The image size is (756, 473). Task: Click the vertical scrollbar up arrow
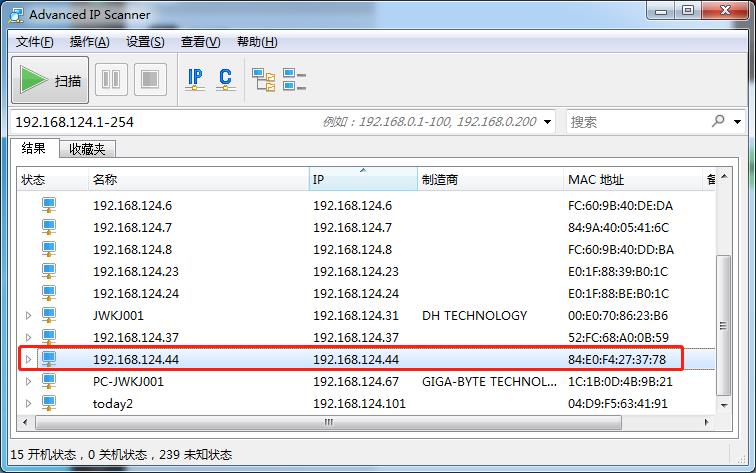724,177
